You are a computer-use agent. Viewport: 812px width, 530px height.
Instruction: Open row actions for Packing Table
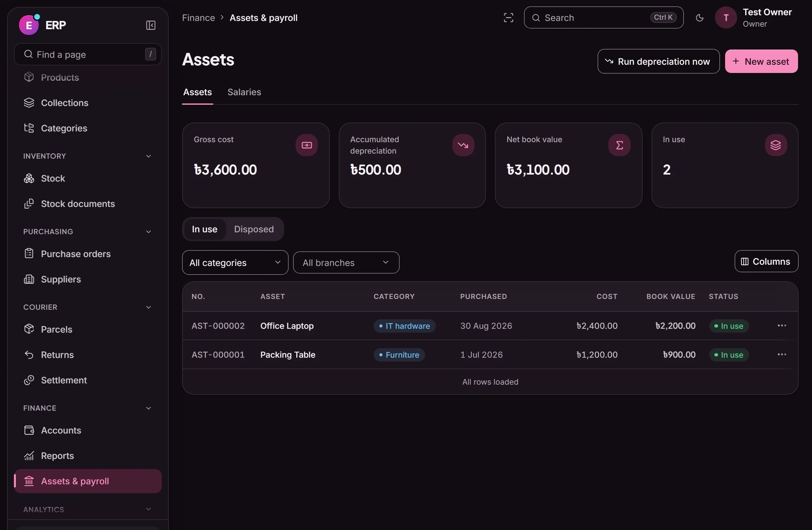(782, 354)
